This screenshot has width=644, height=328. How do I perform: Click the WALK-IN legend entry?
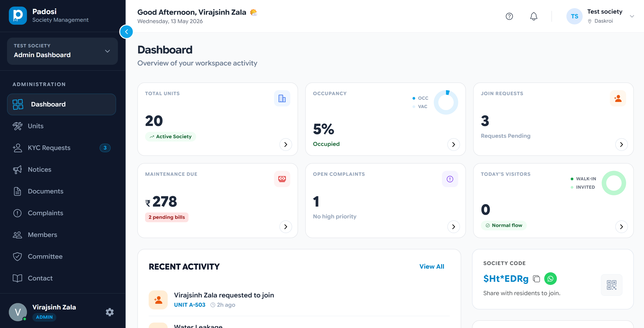coord(583,179)
